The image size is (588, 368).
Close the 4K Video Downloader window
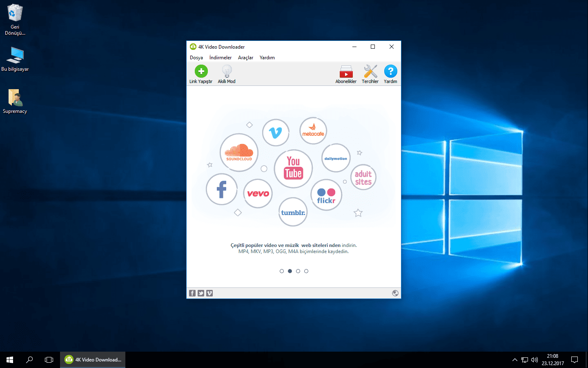click(392, 47)
